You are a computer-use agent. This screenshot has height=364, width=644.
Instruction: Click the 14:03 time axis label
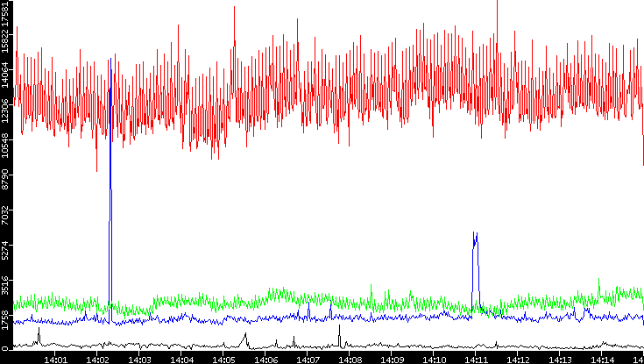(138, 360)
